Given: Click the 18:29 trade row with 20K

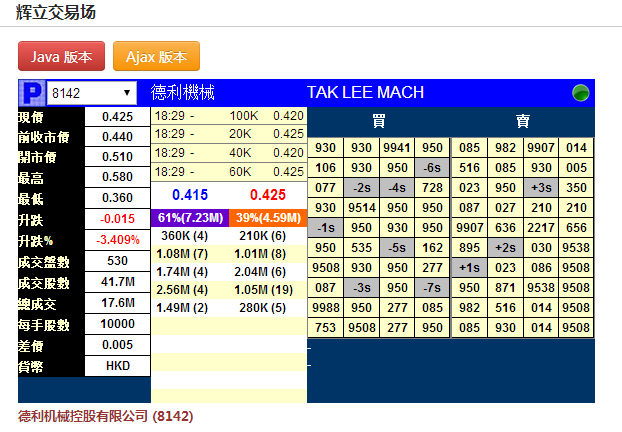Looking at the screenshot, I should [229, 134].
